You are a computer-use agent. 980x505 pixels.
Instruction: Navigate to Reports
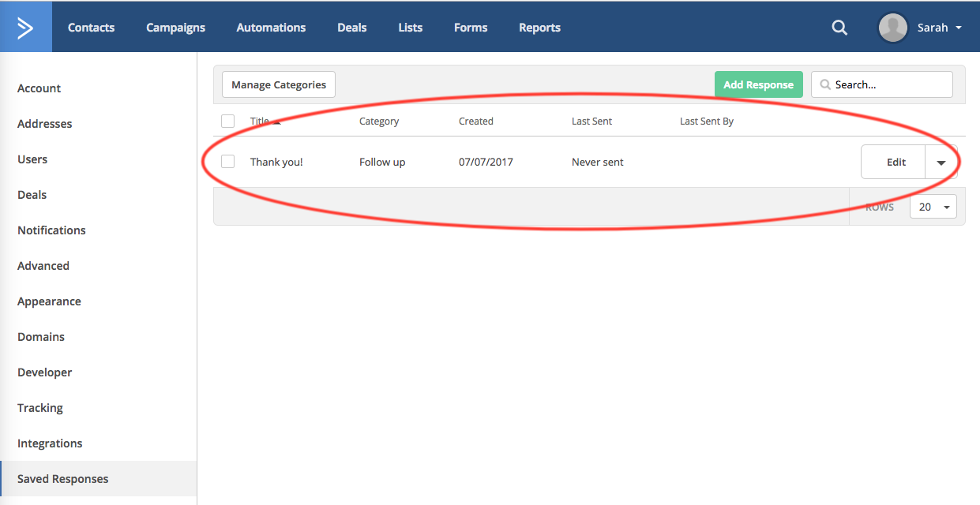click(x=539, y=28)
